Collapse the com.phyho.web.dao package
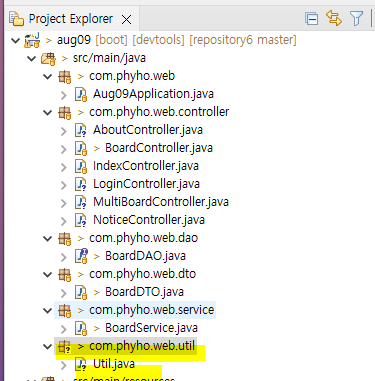 (48, 239)
